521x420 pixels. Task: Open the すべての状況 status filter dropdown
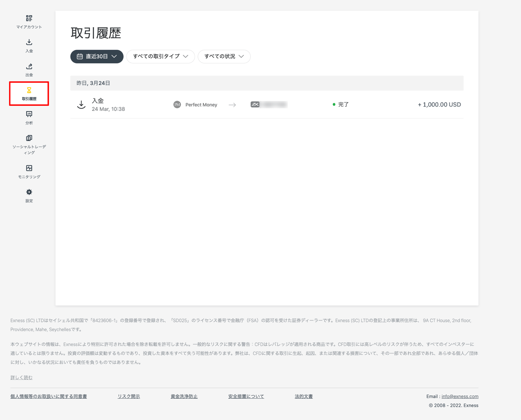pos(224,56)
